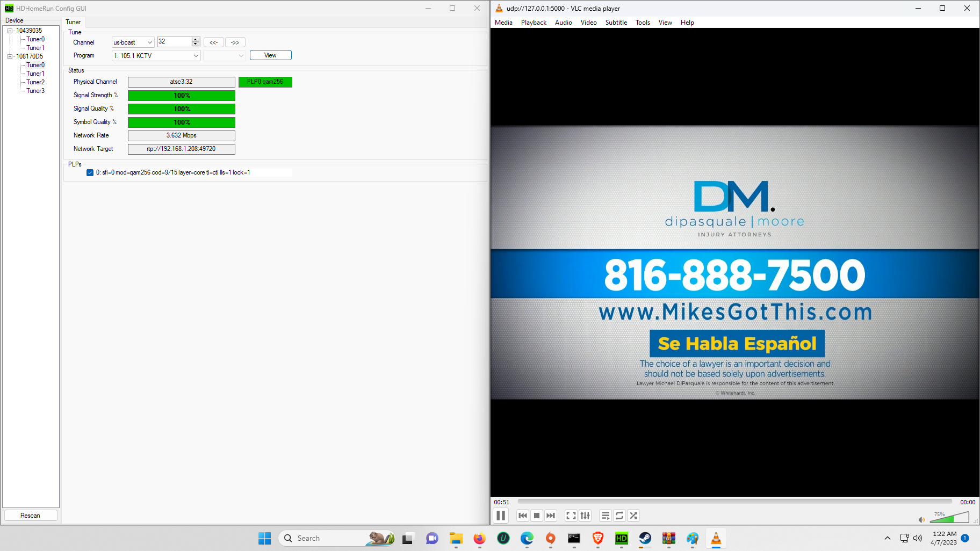Click VLC previous media button
The image size is (980, 551).
tap(523, 516)
